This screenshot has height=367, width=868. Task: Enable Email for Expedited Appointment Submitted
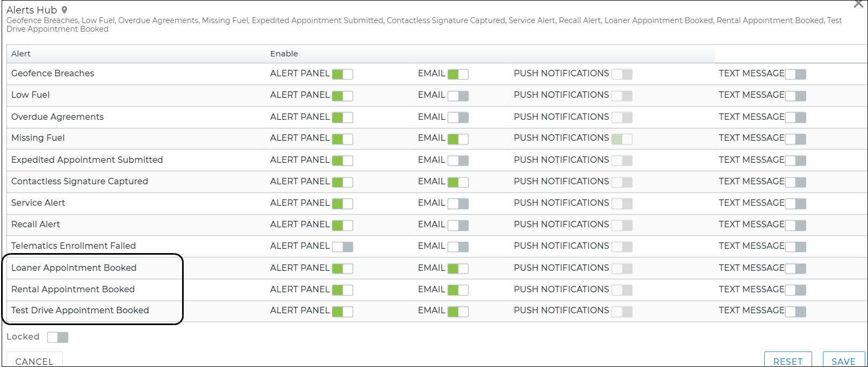[458, 160]
